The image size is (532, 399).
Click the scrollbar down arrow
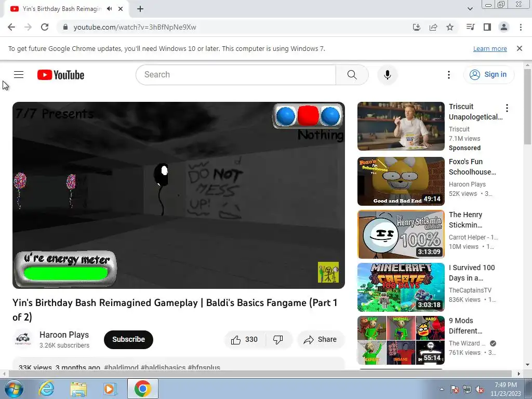[x=528, y=365]
